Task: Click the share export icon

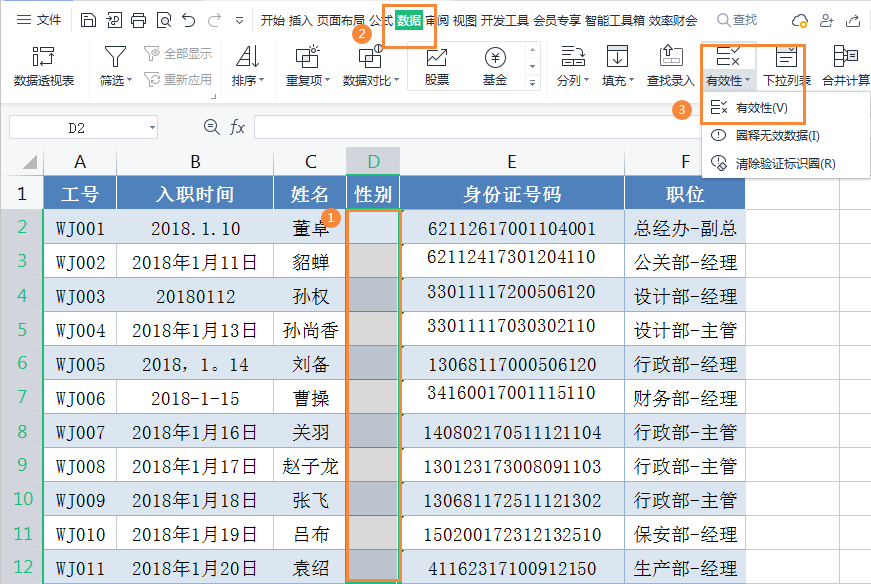Action: point(853,21)
